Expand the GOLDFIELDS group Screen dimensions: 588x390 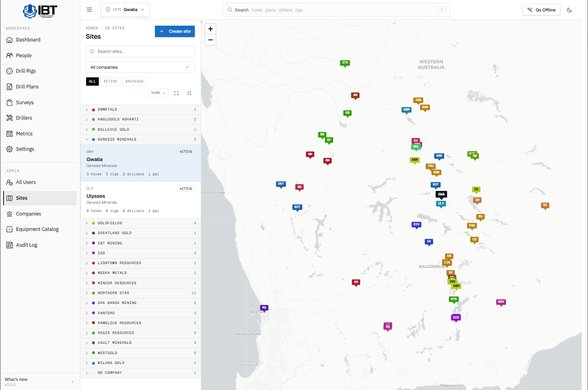[x=140, y=223]
